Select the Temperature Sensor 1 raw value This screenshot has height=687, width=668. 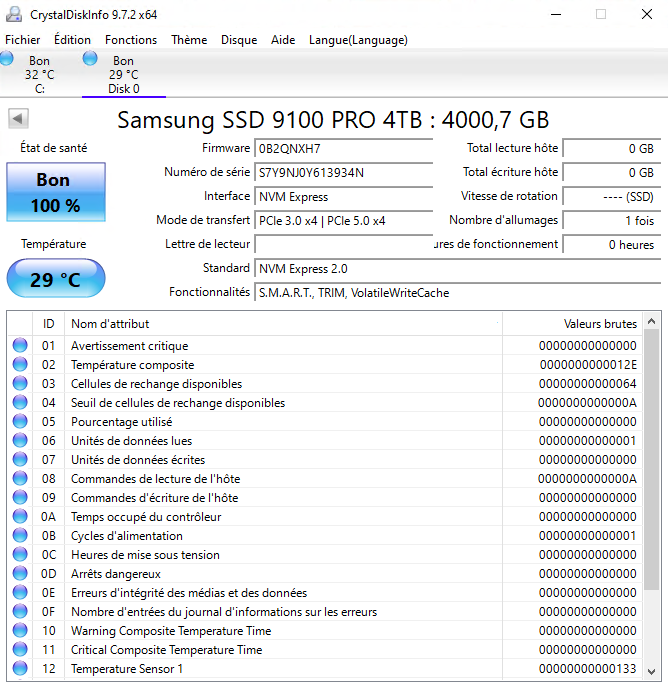coord(588,669)
